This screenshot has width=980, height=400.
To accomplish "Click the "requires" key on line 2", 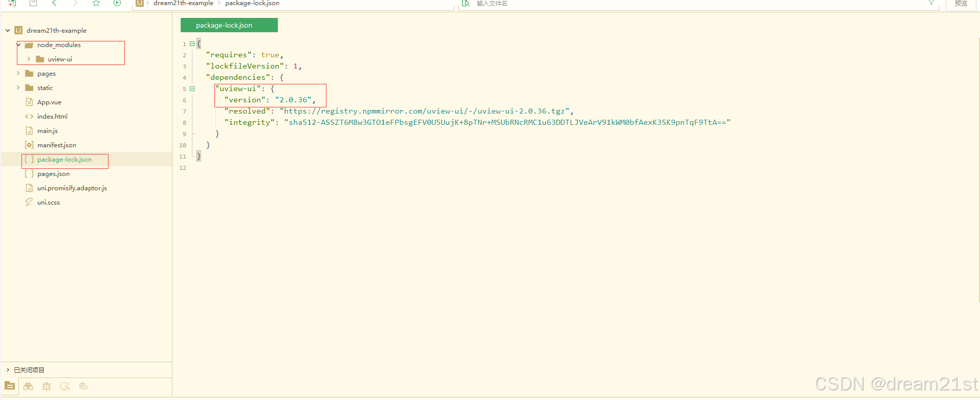I will [229, 55].
